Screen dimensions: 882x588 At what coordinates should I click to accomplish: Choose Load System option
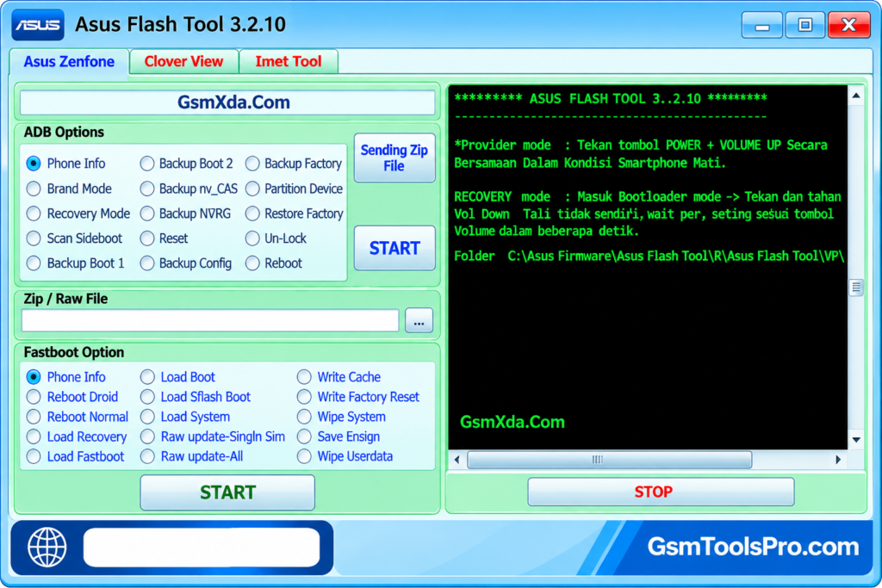click(147, 417)
